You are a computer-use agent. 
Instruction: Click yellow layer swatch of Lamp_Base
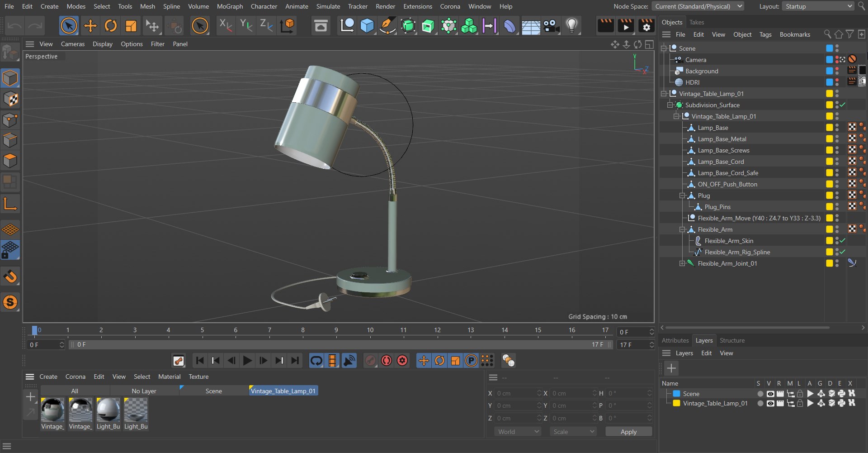pos(830,128)
